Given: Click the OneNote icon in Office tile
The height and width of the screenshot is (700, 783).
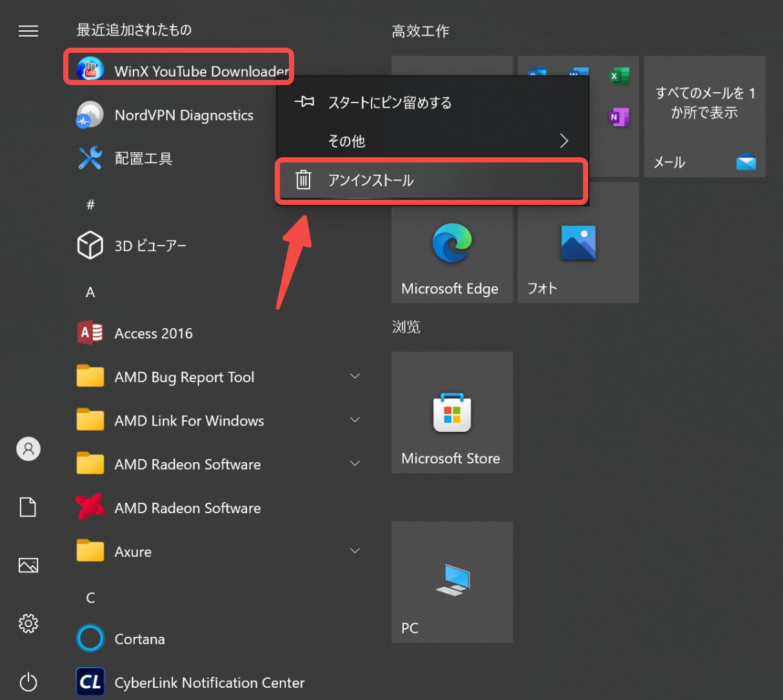Looking at the screenshot, I should tap(619, 117).
